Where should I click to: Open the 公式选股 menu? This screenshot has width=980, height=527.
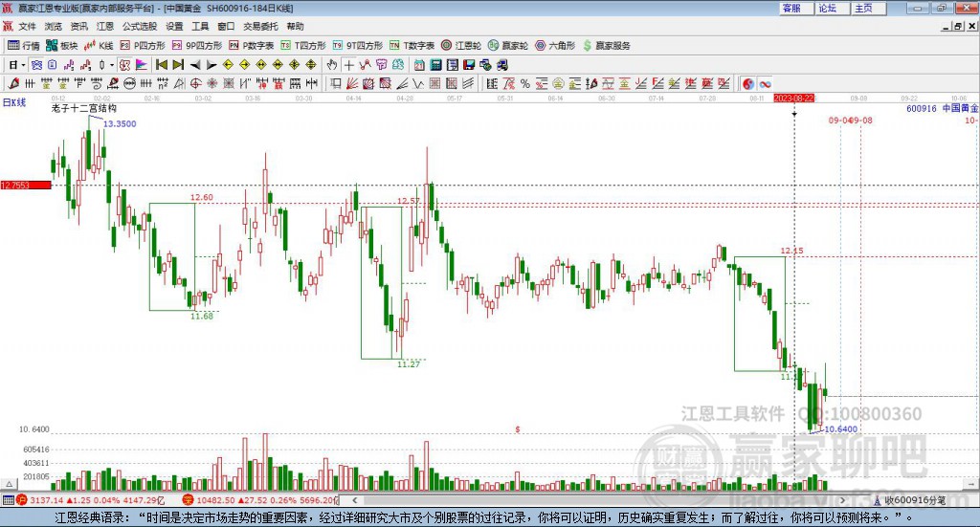click(140, 26)
